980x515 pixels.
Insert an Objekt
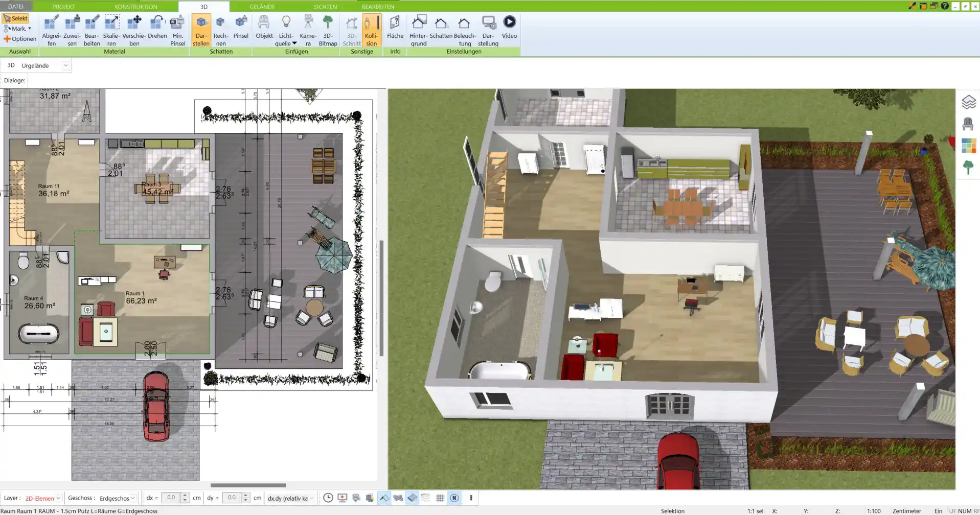(x=264, y=27)
